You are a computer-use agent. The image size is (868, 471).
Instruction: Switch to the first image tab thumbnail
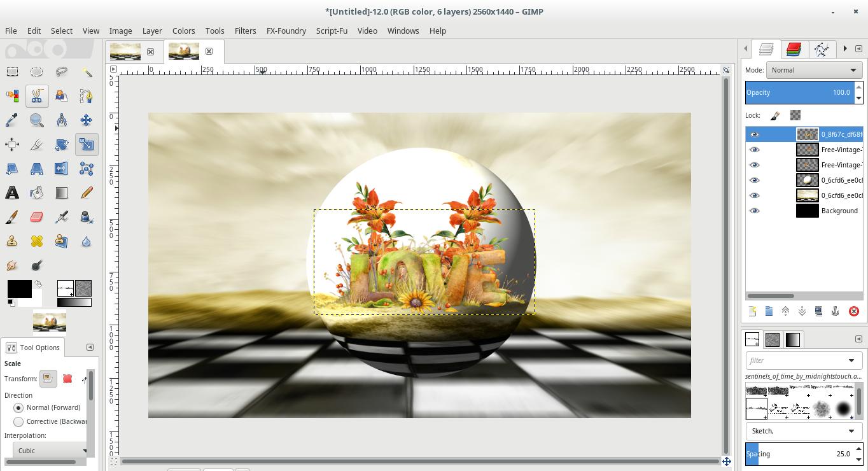coord(125,52)
